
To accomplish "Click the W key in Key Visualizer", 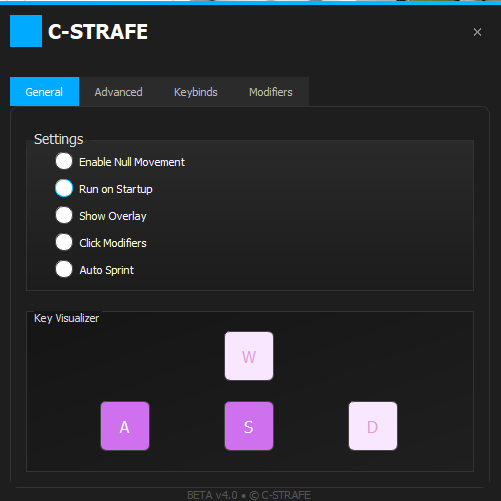I will 249,356.
